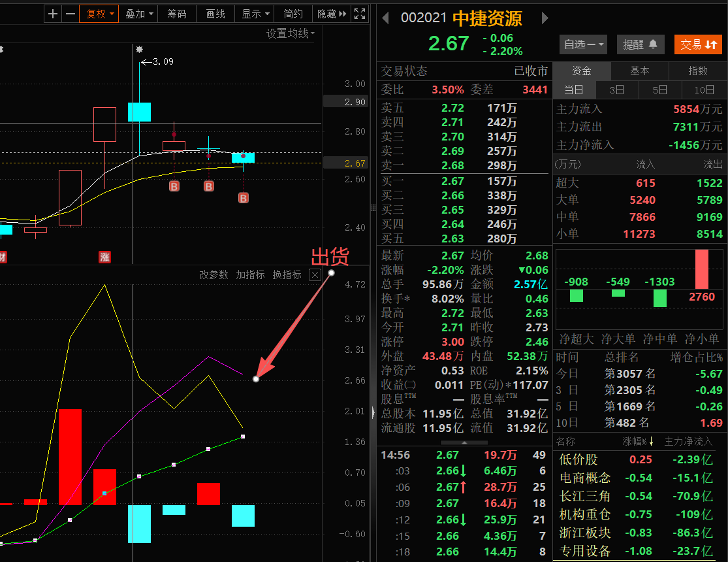Viewport: 728px width, 562px height.
Task: Open the 显示 dropdown
Action: 255,14
